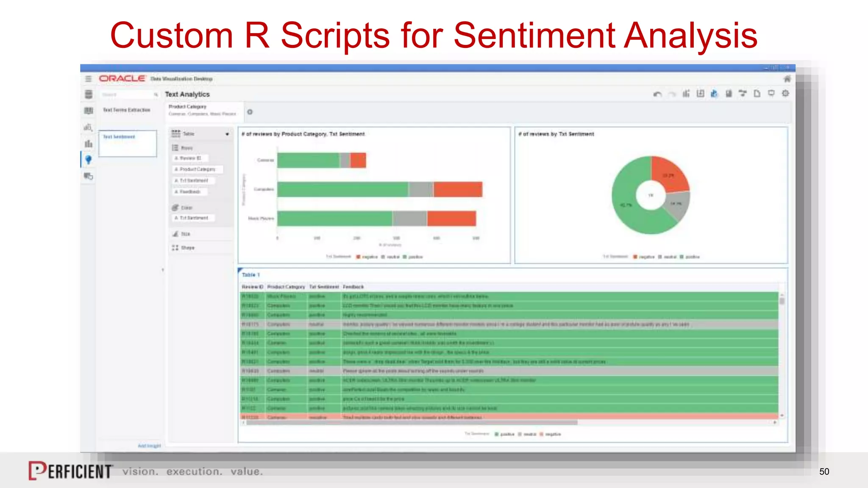Click the Product Category field in Rows

(x=197, y=169)
